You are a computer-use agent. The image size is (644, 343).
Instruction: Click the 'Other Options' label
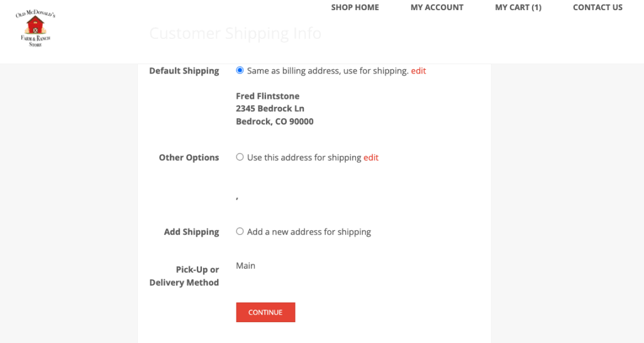[189, 157]
